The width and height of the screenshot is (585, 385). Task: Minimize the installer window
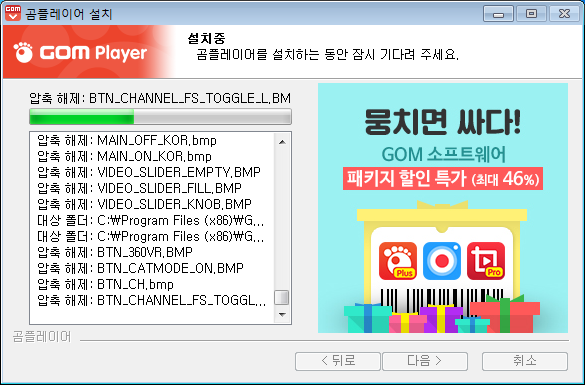click(x=498, y=14)
